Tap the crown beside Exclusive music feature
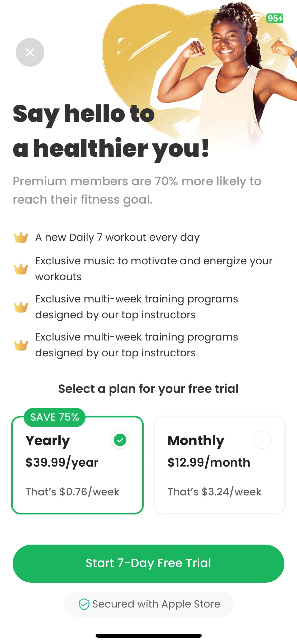Image resolution: width=297 pixels, height=644 pixels. click(21, 269)
